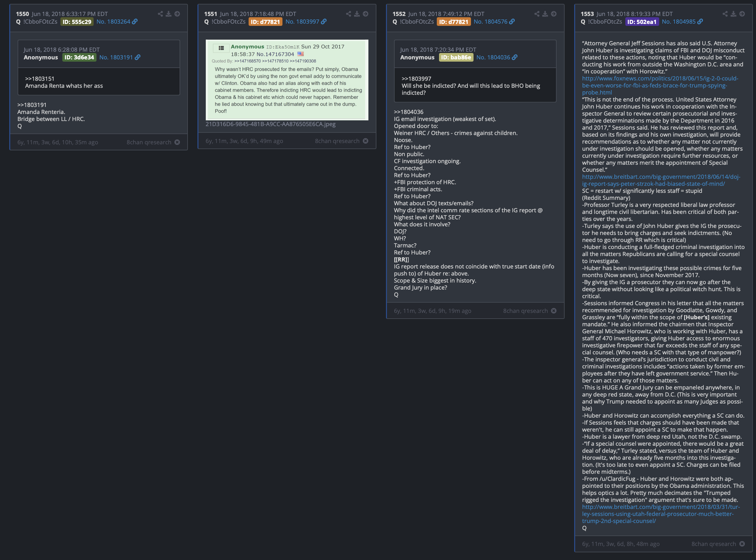Click reply reference >>1803191 in post 1550

(32, 105)
